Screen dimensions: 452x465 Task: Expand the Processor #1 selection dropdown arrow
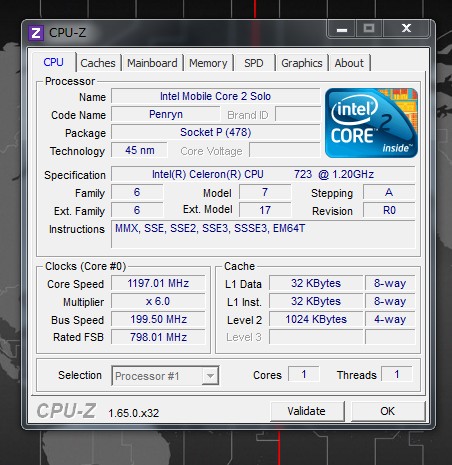point(210,376)
